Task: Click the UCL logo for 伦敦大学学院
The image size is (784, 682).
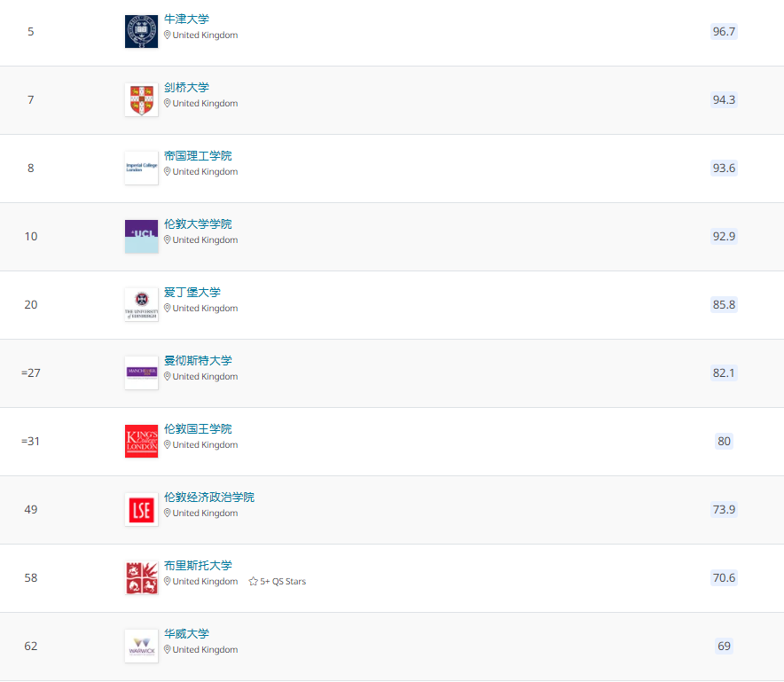Action: (142, 237)
